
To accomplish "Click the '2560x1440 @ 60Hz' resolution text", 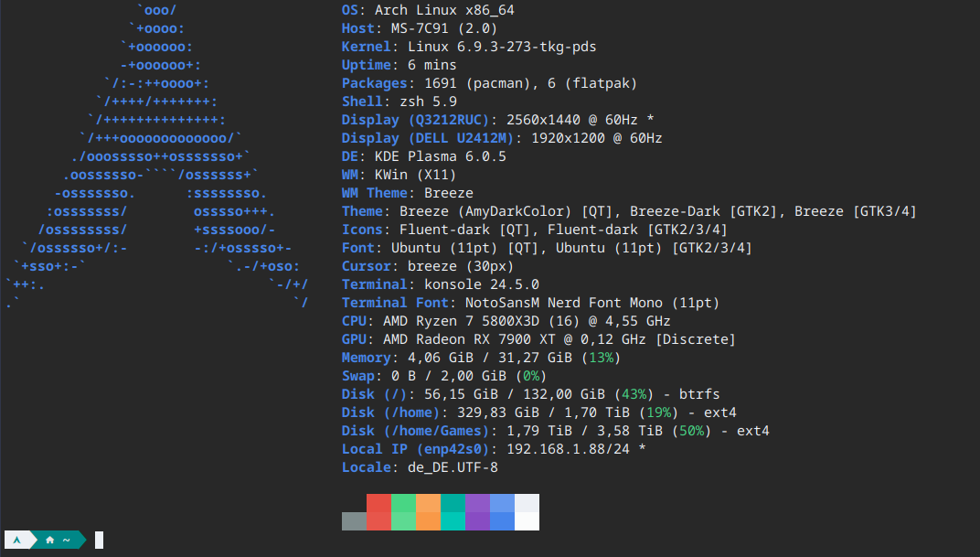I will (572, 120).
